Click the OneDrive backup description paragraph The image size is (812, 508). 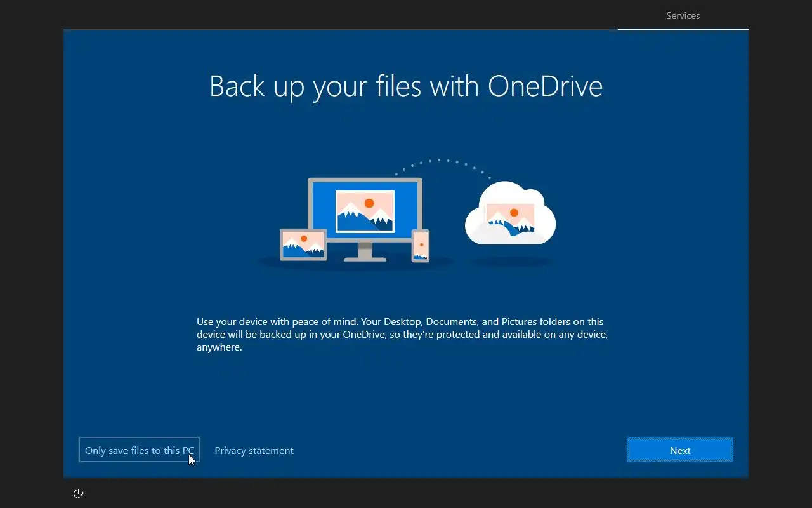tap(402, 335)
